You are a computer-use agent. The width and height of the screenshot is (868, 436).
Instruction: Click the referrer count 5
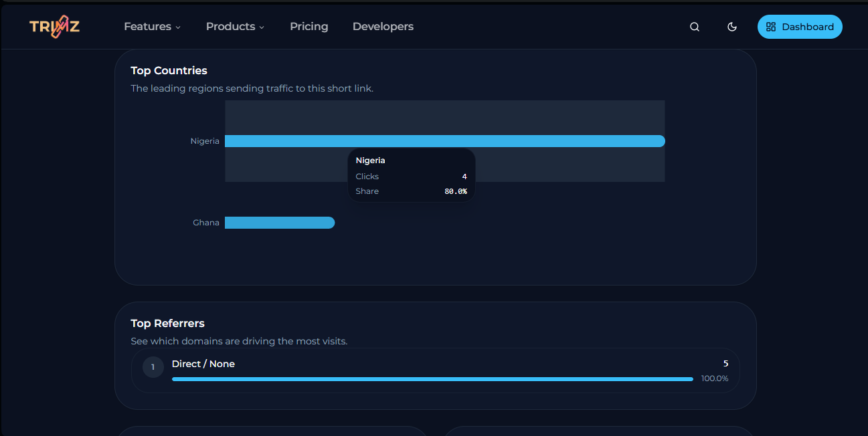click(x=725, y=364)
